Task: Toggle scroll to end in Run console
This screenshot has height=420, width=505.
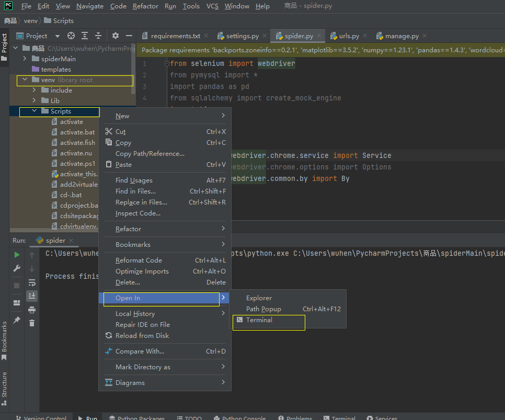Action: coord(32,296)
